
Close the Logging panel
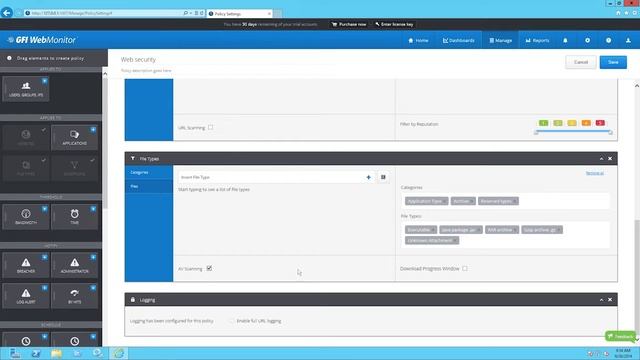(610, 300)
